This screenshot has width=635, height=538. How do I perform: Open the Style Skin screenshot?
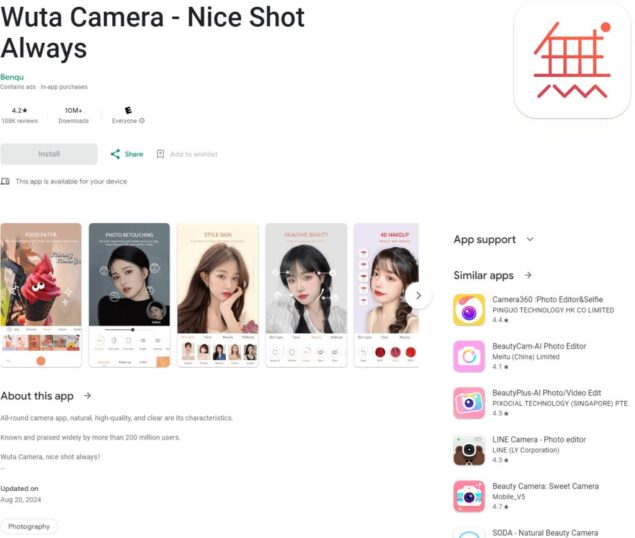click(x=218, y=295)
